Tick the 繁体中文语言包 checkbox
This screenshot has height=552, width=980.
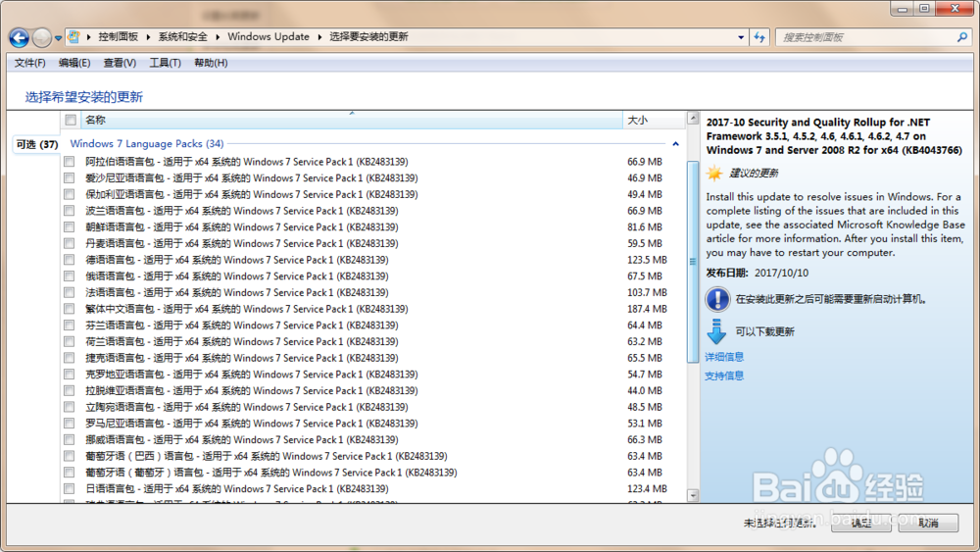tap(70, 309)
